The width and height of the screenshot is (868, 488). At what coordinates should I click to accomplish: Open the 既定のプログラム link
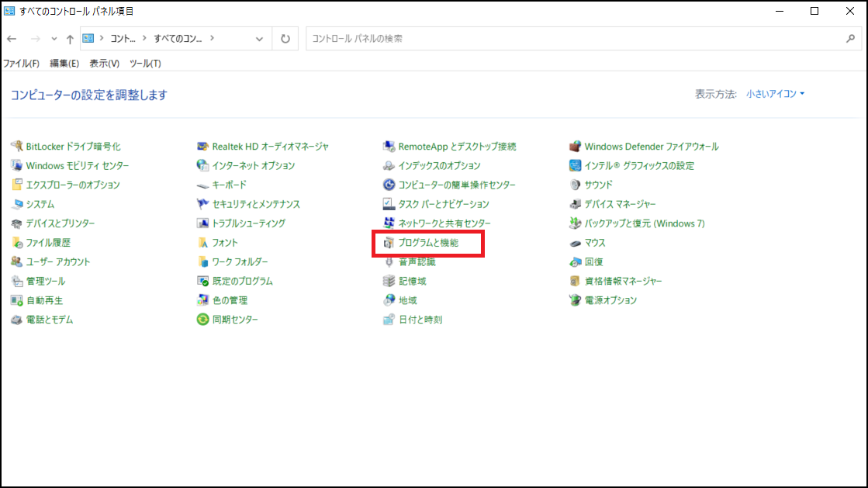[243, 282]
